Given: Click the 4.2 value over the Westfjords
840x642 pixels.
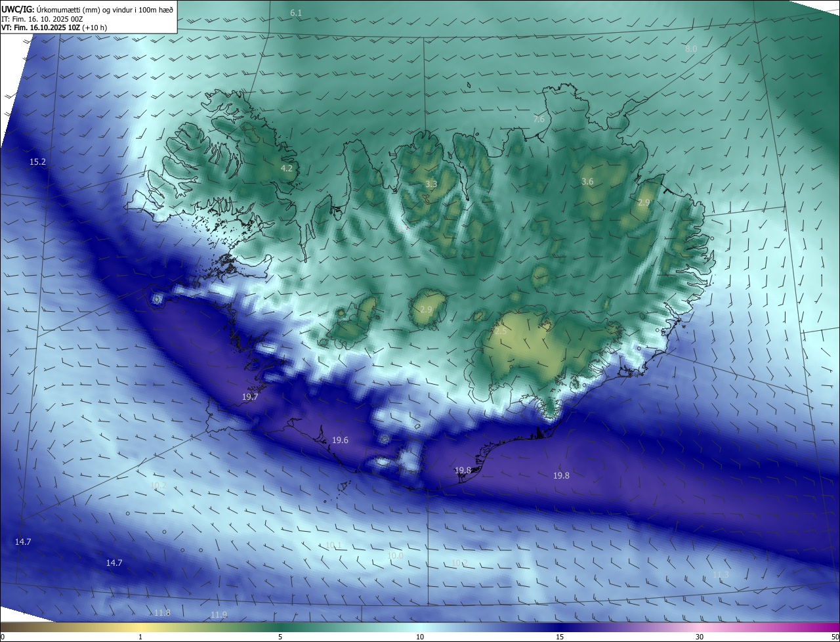Looking at the screenshot, I should [x=287, y=169].
